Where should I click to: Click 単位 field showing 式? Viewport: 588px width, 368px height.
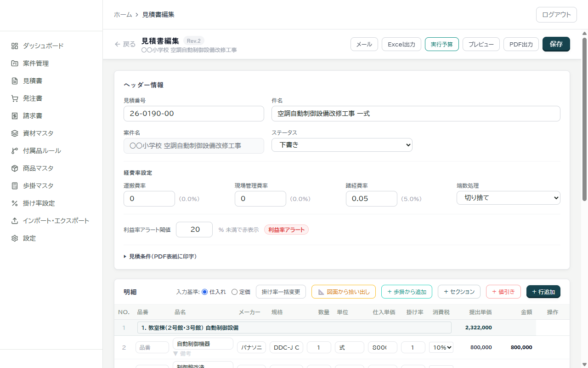tap(350, 347)
